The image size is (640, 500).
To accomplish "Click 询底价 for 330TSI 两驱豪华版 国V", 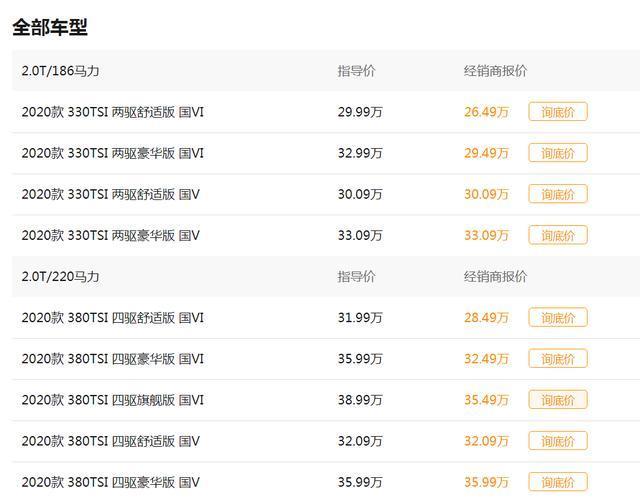I will pos(558,235).
